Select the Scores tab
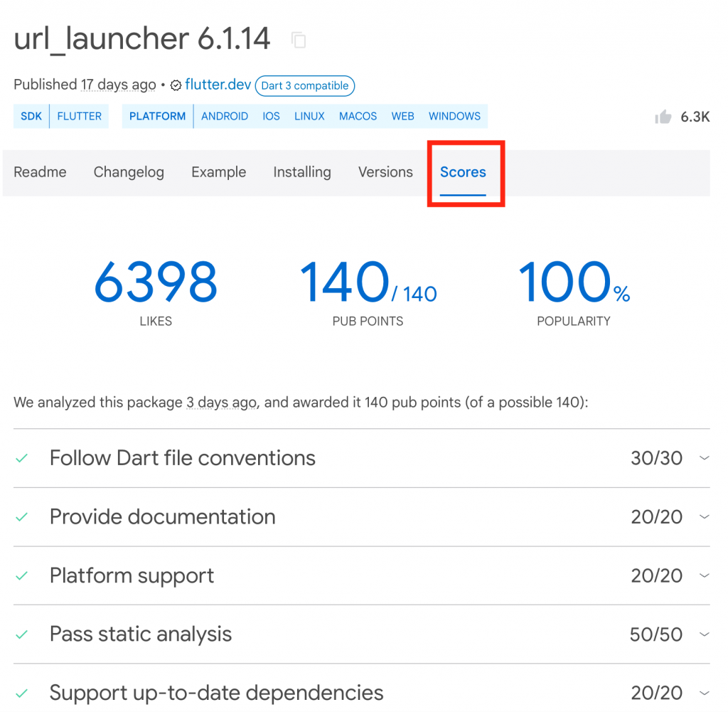This screenshot has height=712, width=728. 463,172
